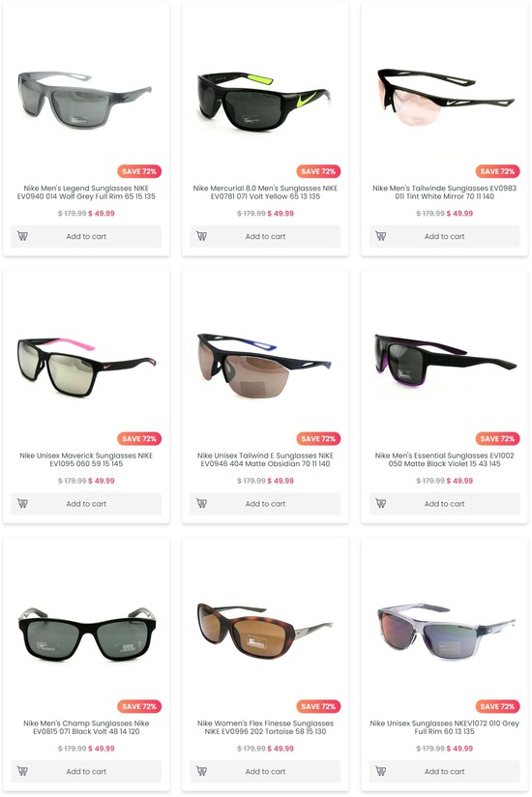Add Nike Legend Wolf Grey sunglasses to cart
This screenshot has height=797, width=532.
[86, 236]
